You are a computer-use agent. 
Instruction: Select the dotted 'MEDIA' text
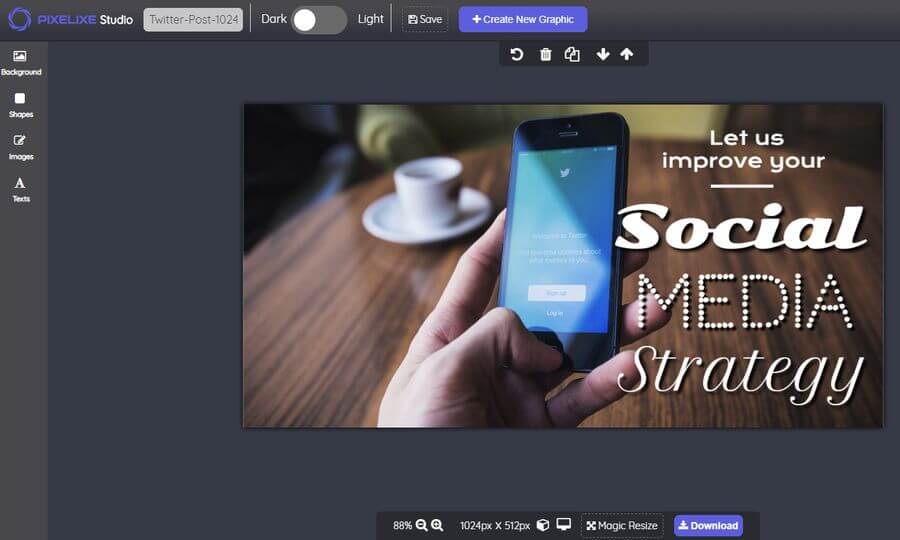click(x=745, y=301)
